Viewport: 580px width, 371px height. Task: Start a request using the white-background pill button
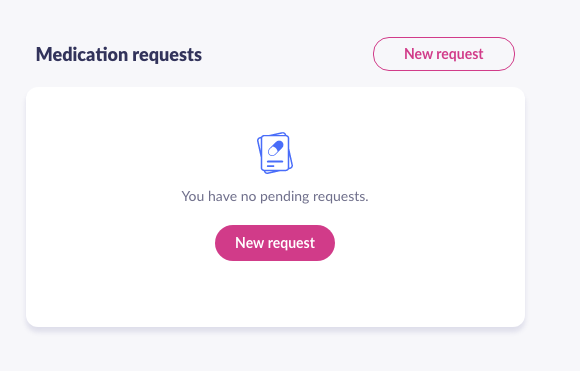pyautogui.click(x=444, y=54)
